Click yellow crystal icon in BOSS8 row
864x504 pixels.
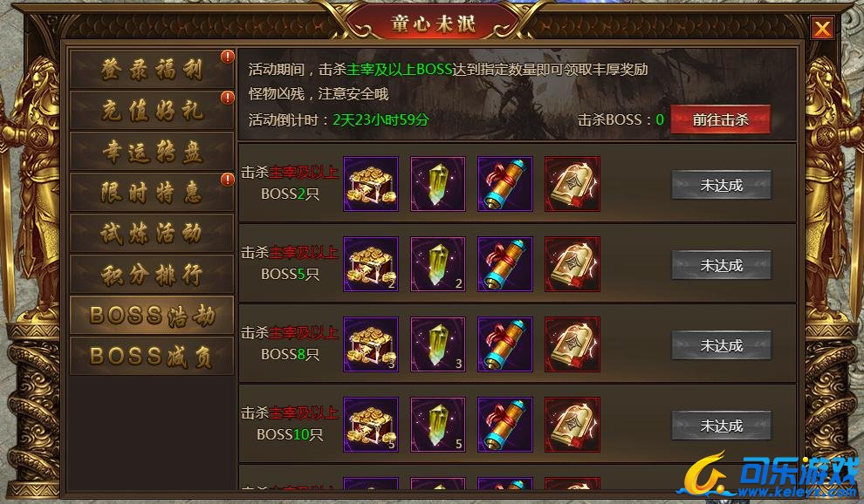click(438, 344)
